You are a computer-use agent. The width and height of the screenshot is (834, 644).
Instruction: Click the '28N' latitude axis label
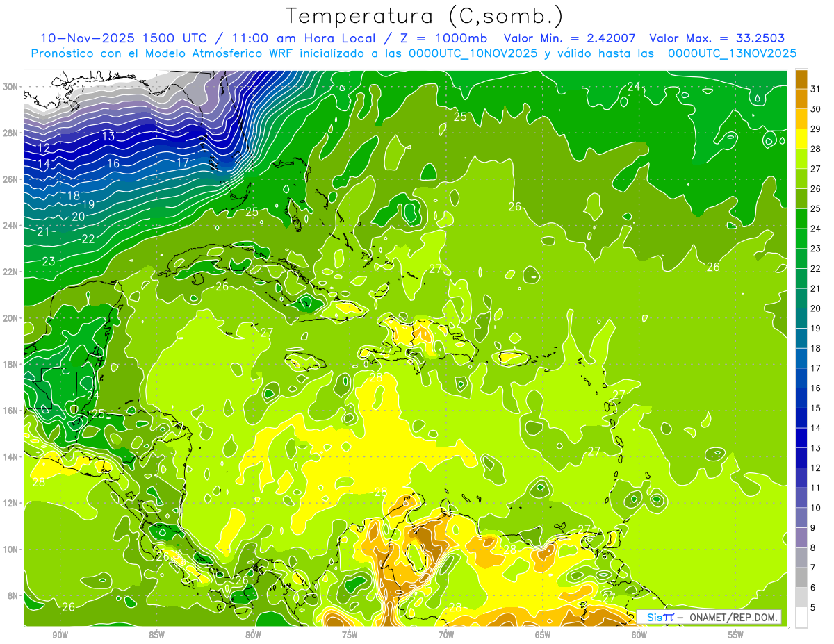click(10, 133)
